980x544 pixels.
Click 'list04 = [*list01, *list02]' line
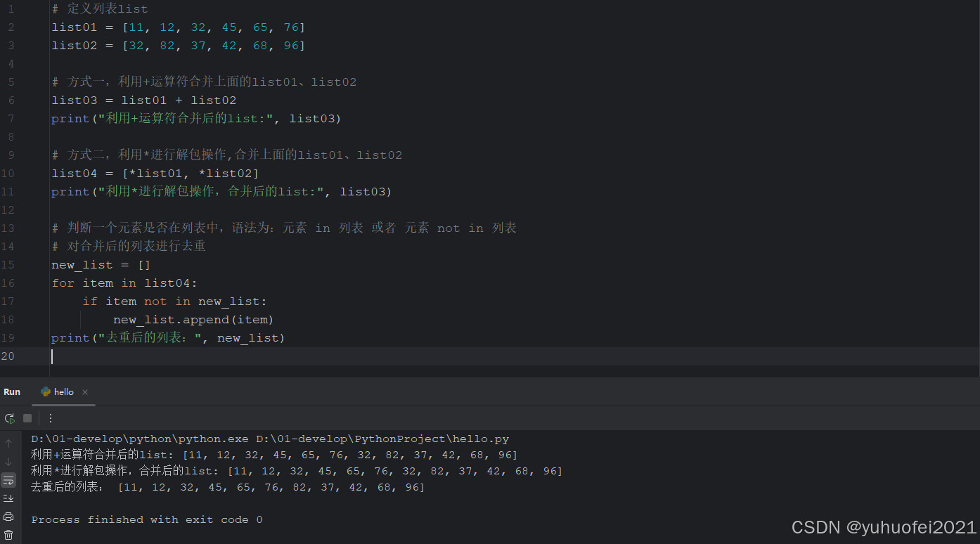pyautogui.click(x=155, y=174)
